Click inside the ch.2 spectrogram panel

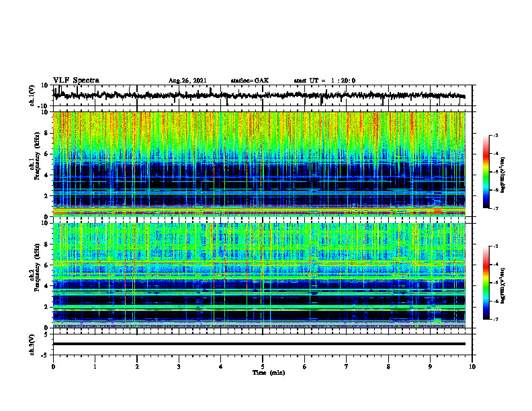pos(259,275)
